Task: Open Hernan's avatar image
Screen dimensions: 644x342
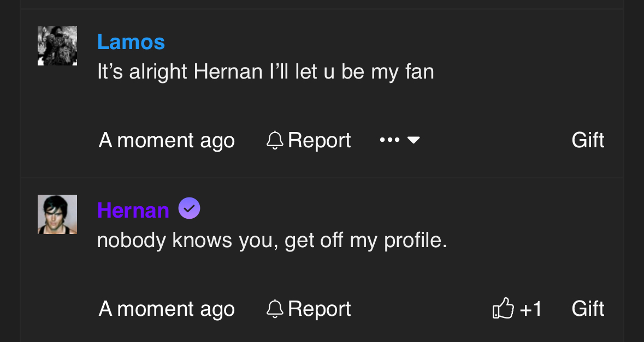Action: pyautogui.click(x=57, y=214)
